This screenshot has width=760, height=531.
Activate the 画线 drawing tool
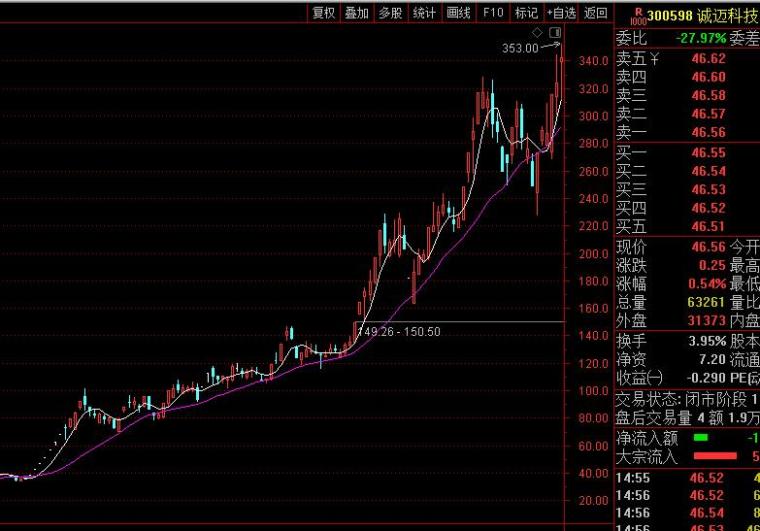click(x=459, y=13)
